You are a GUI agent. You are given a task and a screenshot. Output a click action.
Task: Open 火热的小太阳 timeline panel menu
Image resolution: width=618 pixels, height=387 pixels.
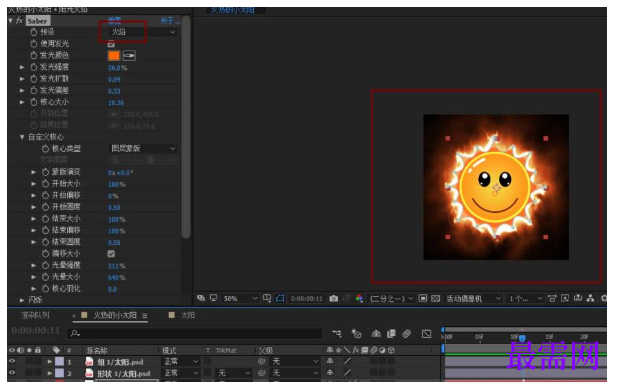pyautogui.click(x=145, y=316)
